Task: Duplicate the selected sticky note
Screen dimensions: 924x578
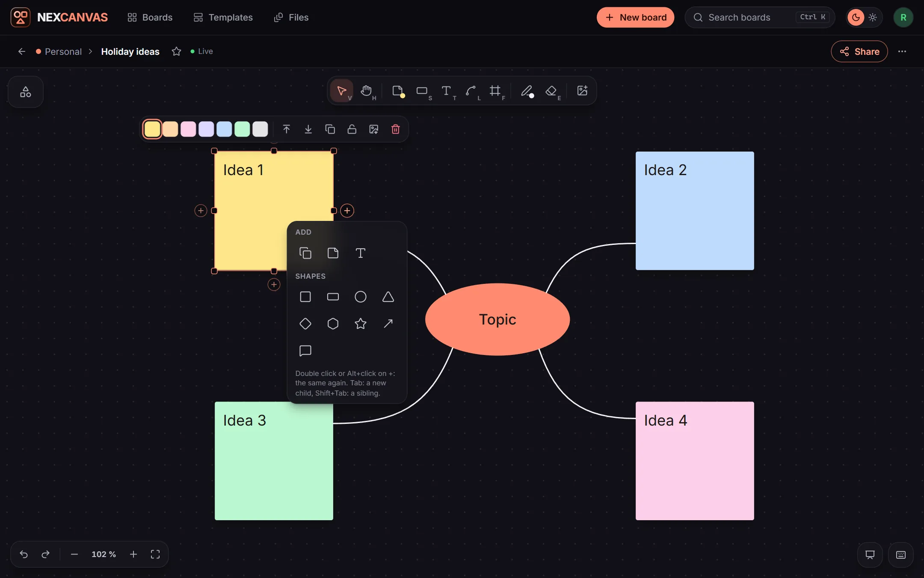Action: (x=330, y=129)
